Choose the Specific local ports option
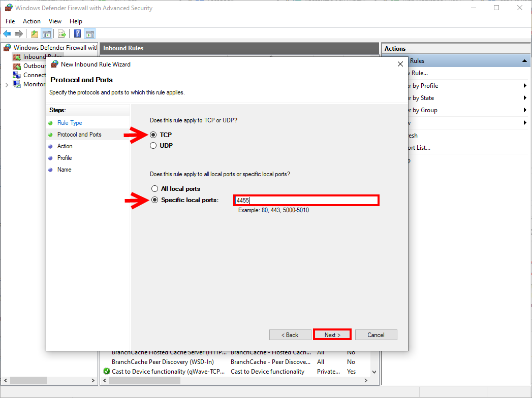The height and width of the screenshot is (398, 532). (154, 200)
